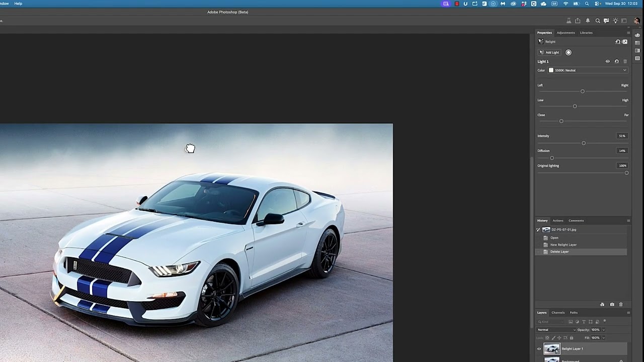
Task: Delete current history state with trash icon
Action: pyautogui.click(x=621, y=305)
